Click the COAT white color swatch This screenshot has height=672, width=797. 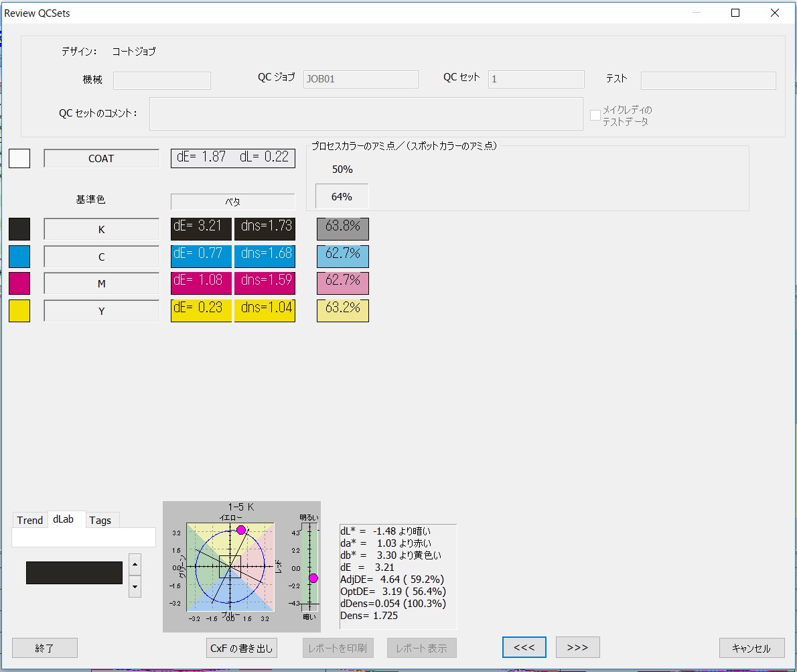click(19, 158)
